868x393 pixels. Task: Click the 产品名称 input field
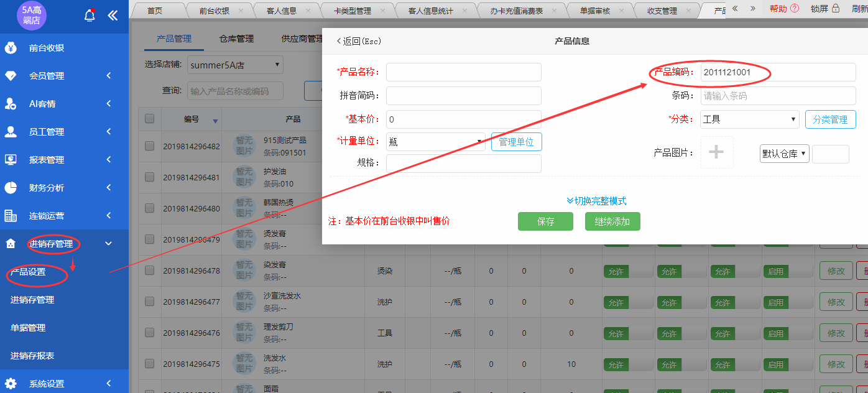tap(464, 72)
